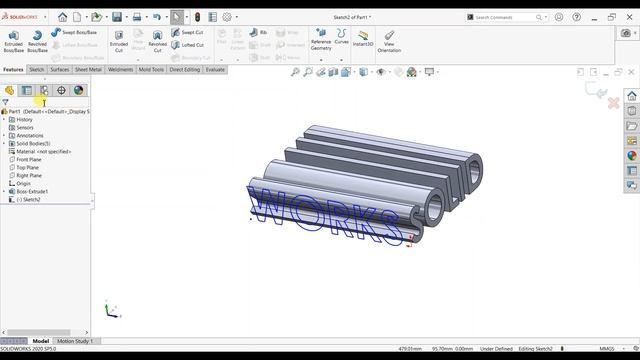
Task: Select the Extruded Boss/Base tool
Action: 13,41
